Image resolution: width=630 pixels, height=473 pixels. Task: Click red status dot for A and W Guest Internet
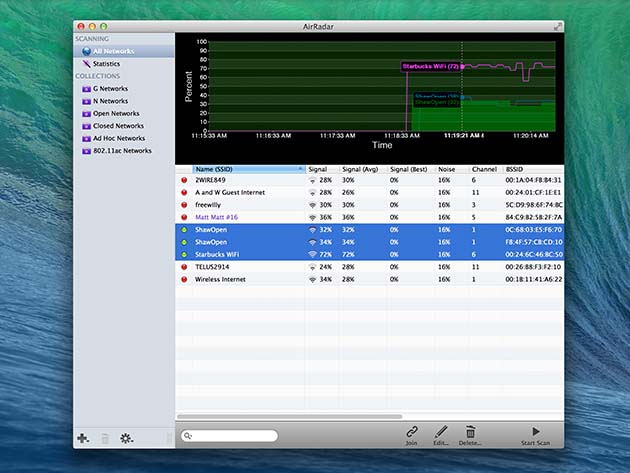point(184,192)
